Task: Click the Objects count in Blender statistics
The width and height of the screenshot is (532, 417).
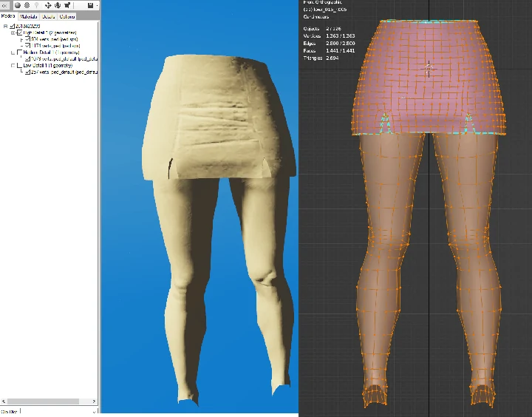Action: pyautogui.click(x=333, y=29)
